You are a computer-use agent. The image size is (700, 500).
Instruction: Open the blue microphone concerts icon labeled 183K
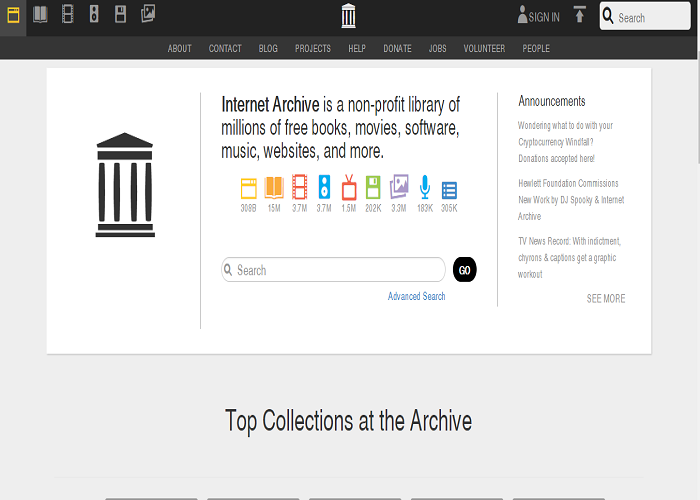click(425, 187)
